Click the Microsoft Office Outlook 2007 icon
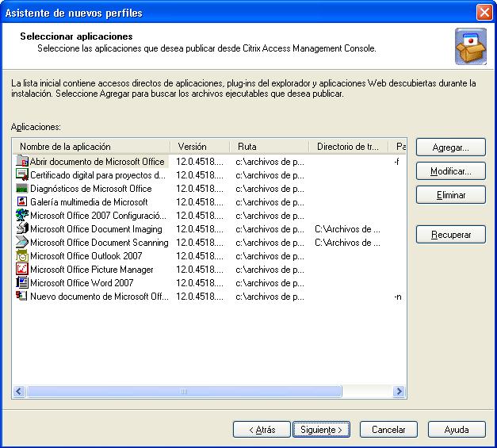Viewport: 497px width, 448px height. click(22, 255)
